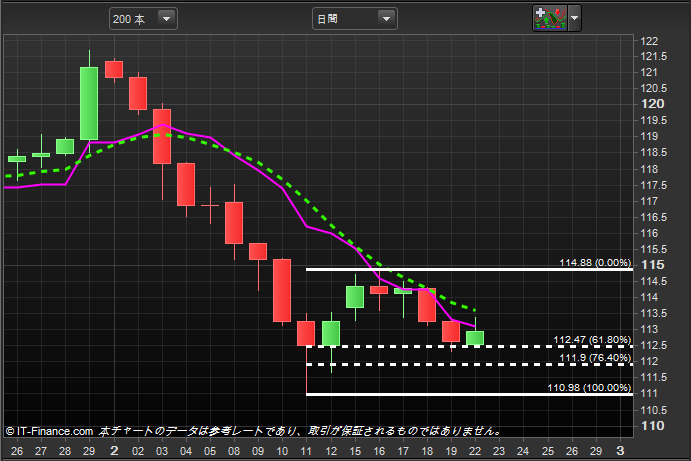Click the long red candle on the 10th
This screenshot has width=691, height=461.
tap(282, 290)
